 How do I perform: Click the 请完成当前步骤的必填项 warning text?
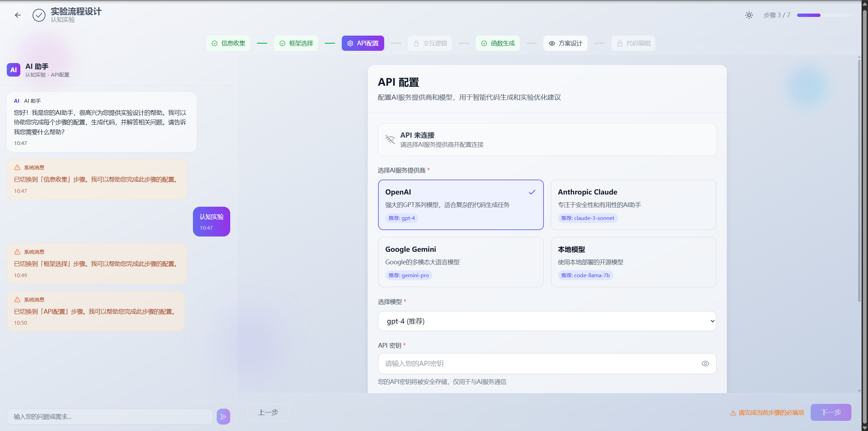coord(771,413)
